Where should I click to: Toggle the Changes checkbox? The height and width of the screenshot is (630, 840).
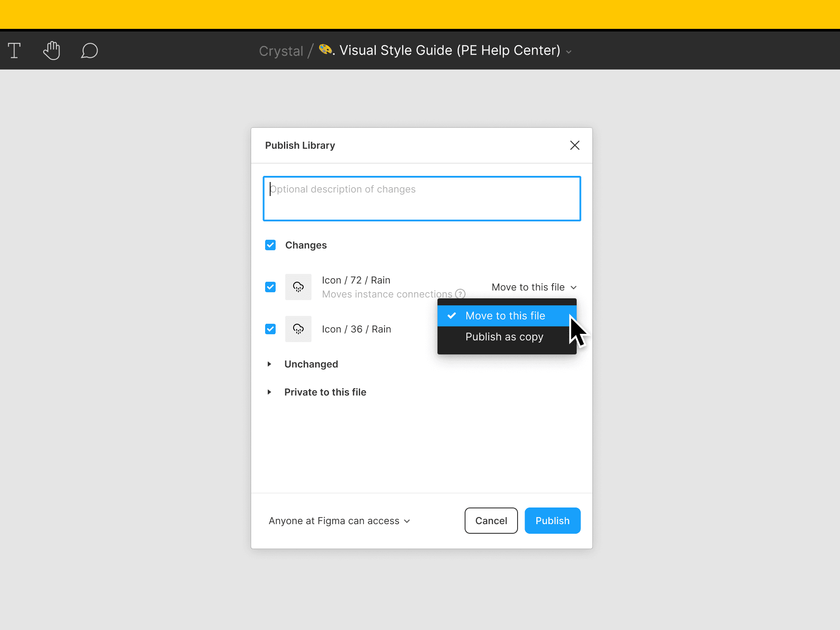click(x=270, y=245)
